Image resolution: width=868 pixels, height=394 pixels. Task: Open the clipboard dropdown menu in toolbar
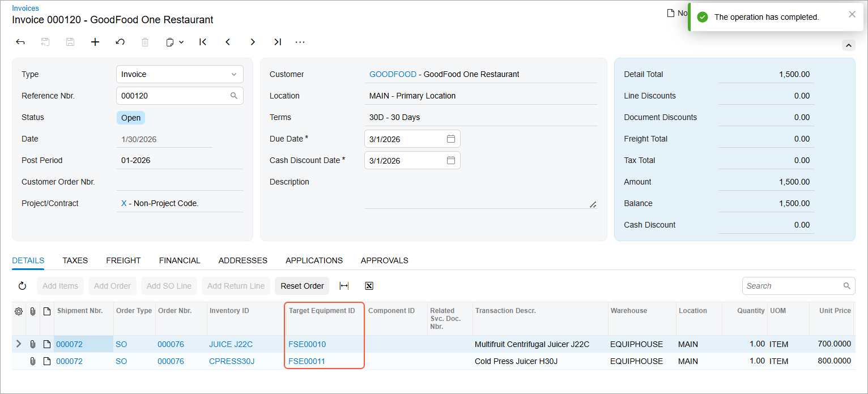click(x=175, y=42)
